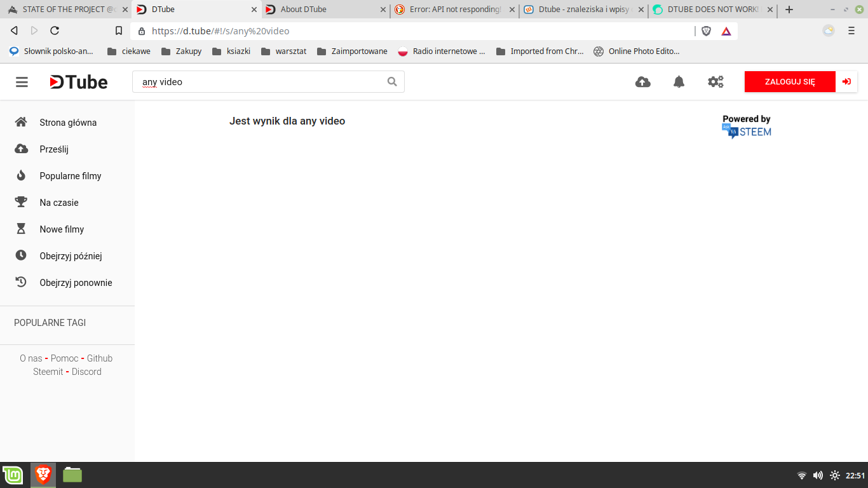
Task: Open the Github link
Action: (x=100, y=358)
